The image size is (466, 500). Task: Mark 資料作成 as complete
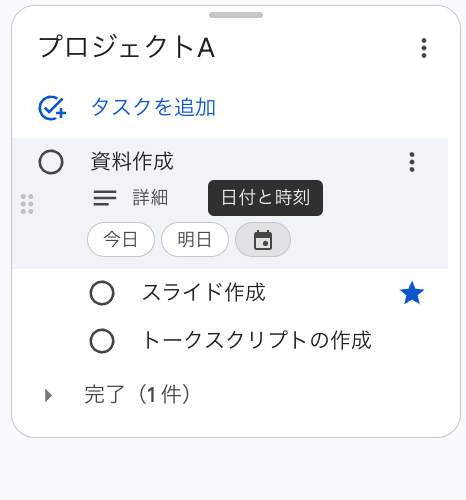[x=51, y=162]
